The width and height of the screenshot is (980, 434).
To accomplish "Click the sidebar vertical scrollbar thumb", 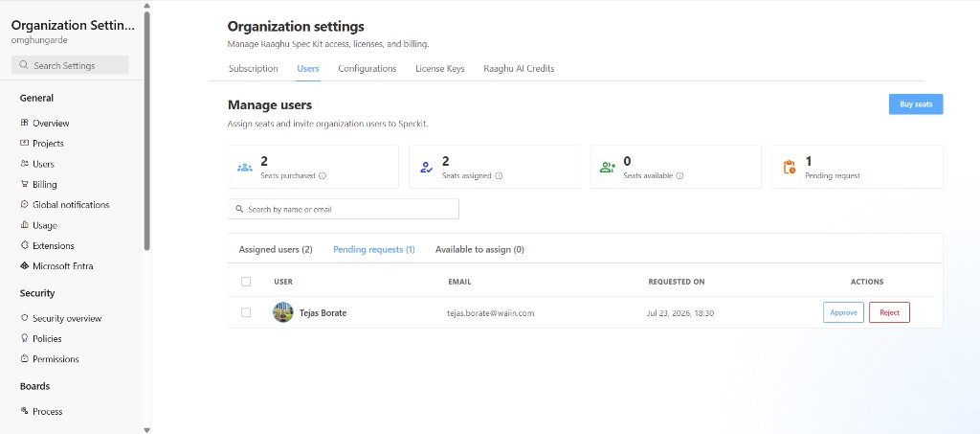I will (146, 130).
